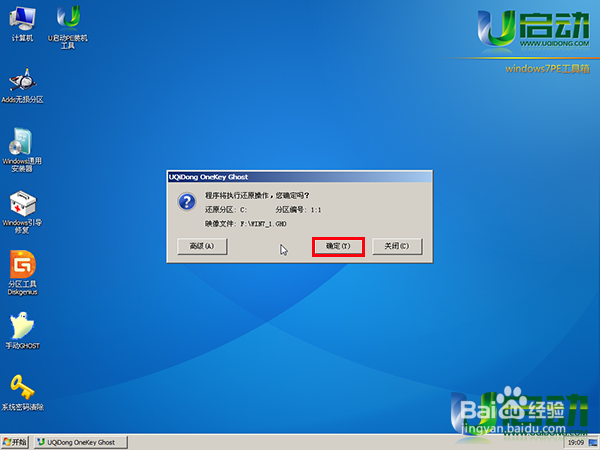This screenshot has height=450, width=600.
Task: Click the 关闭(C) close button
Action: [397, 246]
